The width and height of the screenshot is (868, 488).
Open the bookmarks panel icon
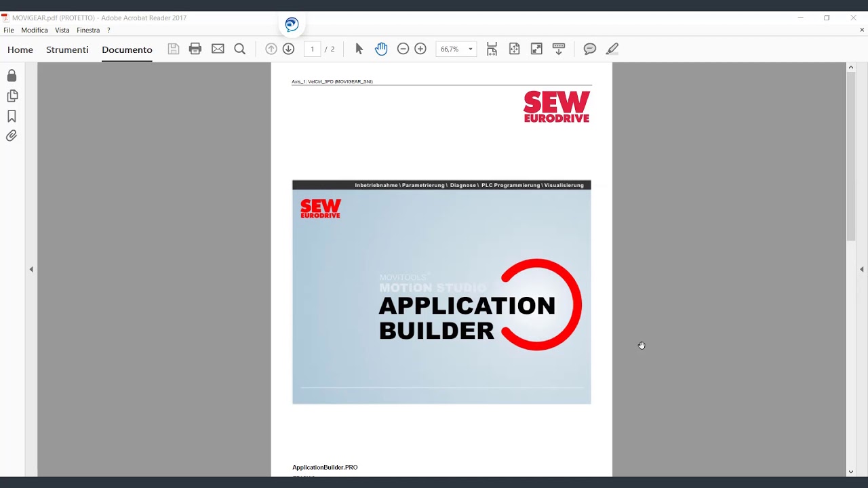coord(12,116)
